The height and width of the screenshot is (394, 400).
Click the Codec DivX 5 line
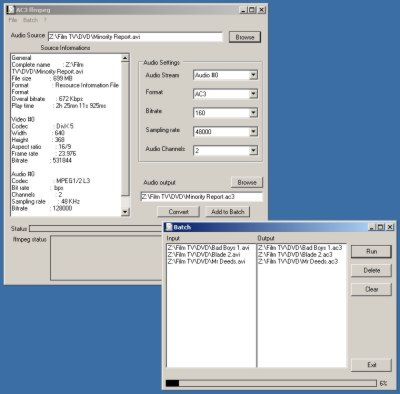pos(43,126)
